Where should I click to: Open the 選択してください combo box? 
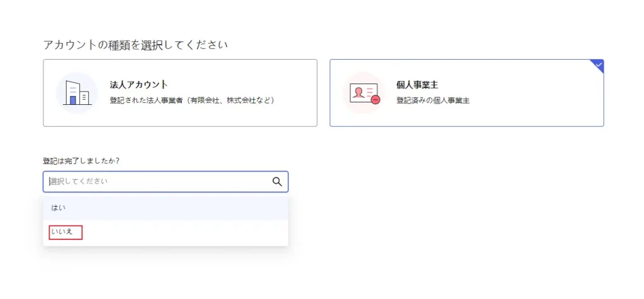pos(165,182)
